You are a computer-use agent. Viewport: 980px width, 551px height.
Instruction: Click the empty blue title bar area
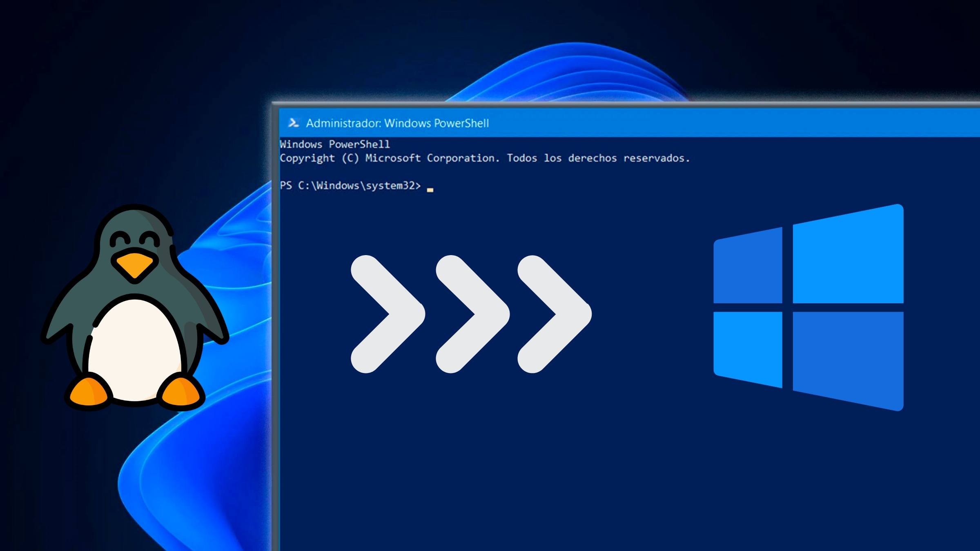pyautogui.click(x=735, y=123)
